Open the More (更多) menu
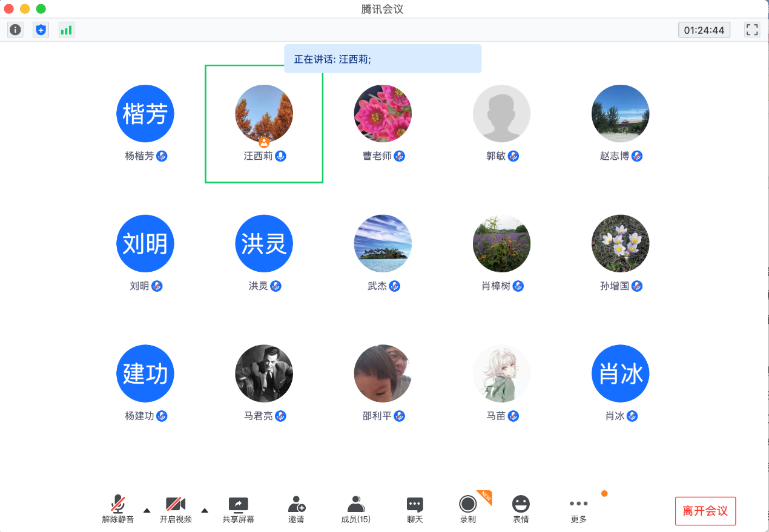 tap(578, 509)
